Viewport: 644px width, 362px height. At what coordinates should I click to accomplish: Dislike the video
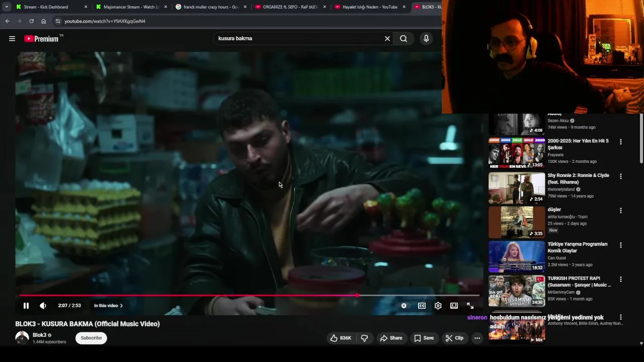(x=365, y=338)
